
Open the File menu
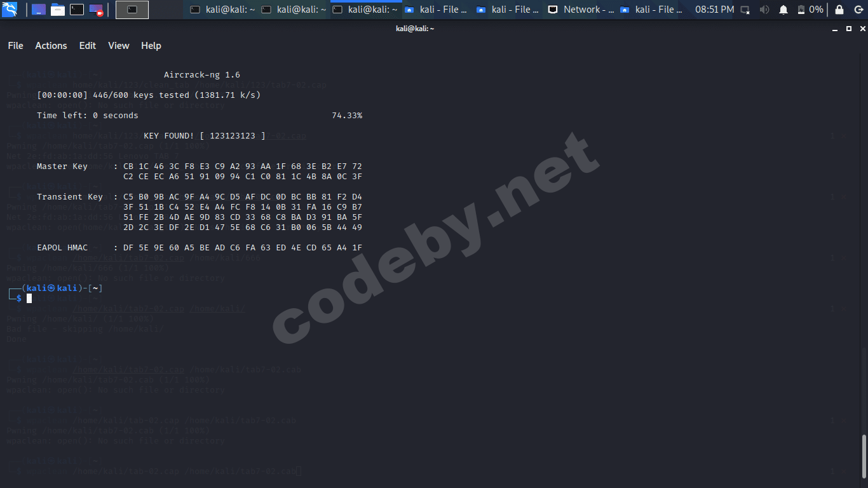point(15,45)
